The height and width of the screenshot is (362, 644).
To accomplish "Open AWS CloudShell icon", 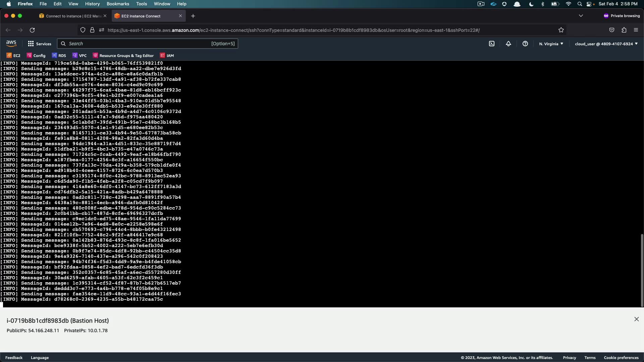I will (x=491, y=44).
